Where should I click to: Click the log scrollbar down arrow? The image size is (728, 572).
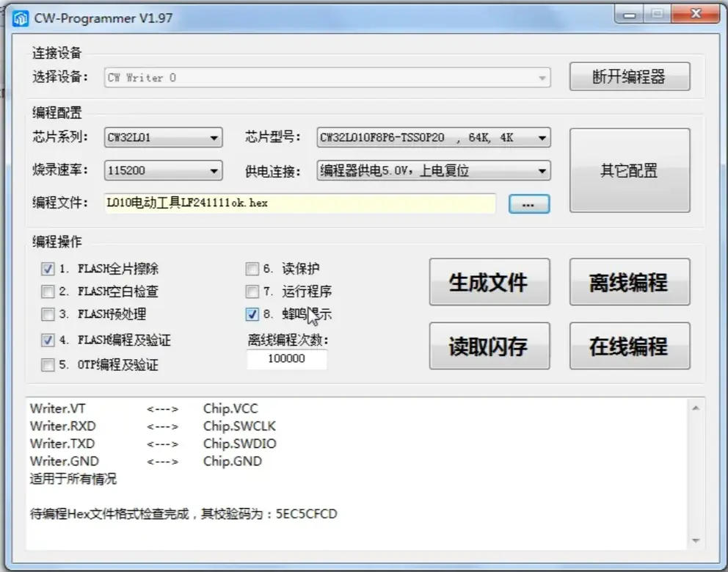point(696,540)
